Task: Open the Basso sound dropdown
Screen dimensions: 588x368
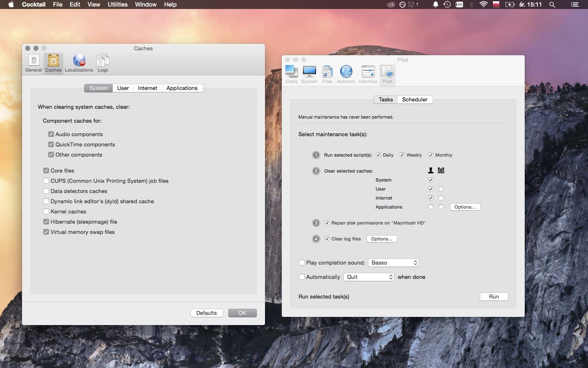Action: pos(394,263)
